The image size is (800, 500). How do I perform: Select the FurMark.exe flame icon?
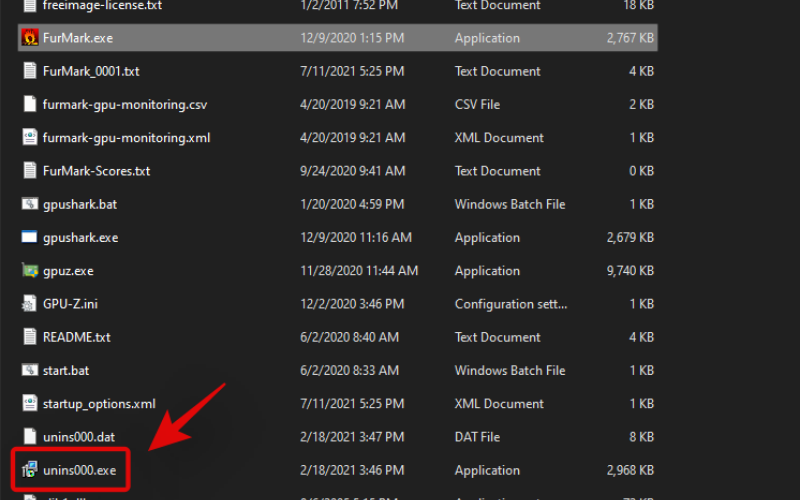(30, 38)
